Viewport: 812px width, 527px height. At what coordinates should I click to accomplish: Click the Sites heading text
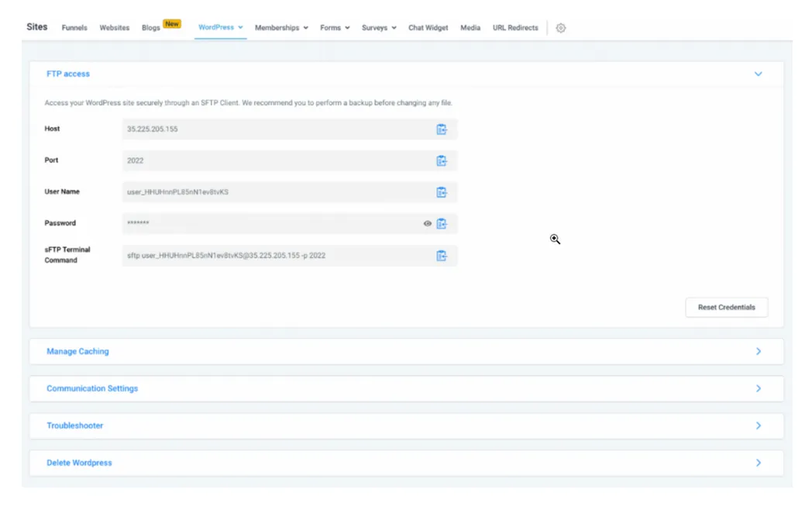pos(36,27)
